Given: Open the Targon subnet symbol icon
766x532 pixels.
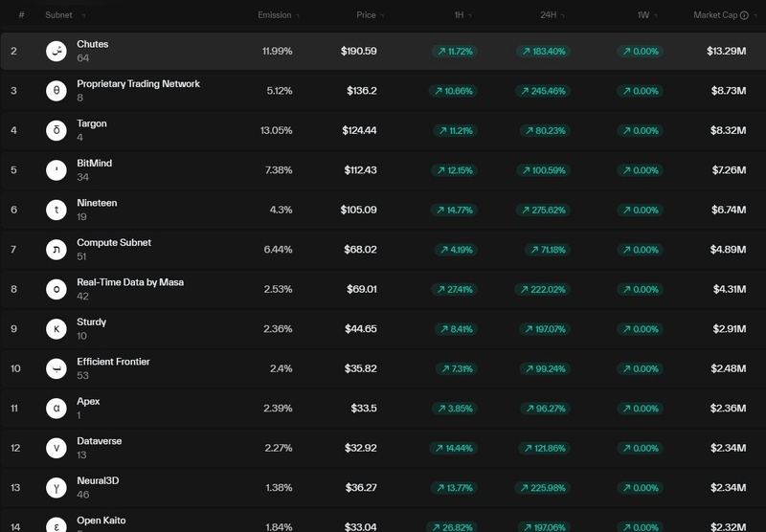Looking at the screenshot, I should pos(56,130).
